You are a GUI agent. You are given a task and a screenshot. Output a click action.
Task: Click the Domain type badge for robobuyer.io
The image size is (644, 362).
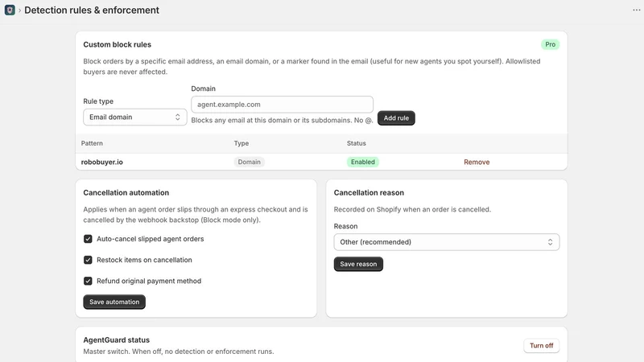[x=250, y=162]
